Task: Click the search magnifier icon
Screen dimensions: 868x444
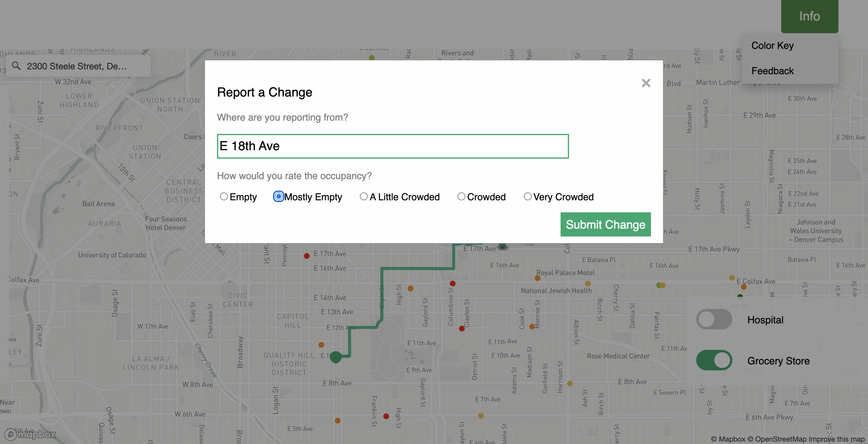Action: click(x=16, y=66)
